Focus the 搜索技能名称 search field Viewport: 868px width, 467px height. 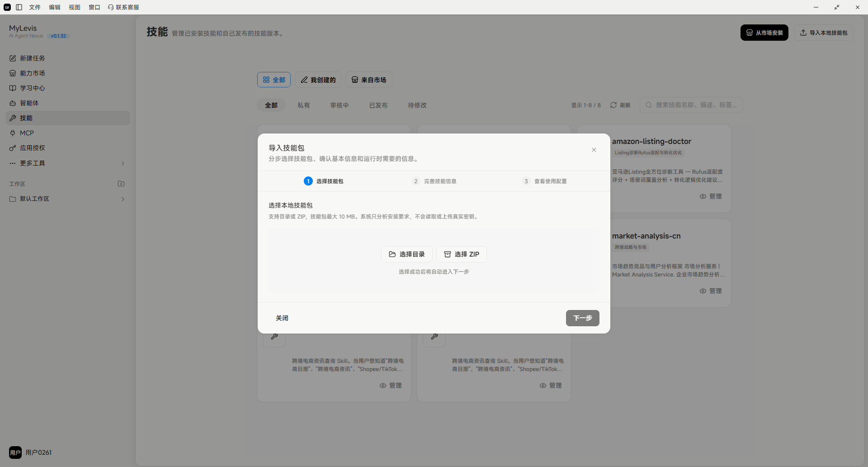691,105
